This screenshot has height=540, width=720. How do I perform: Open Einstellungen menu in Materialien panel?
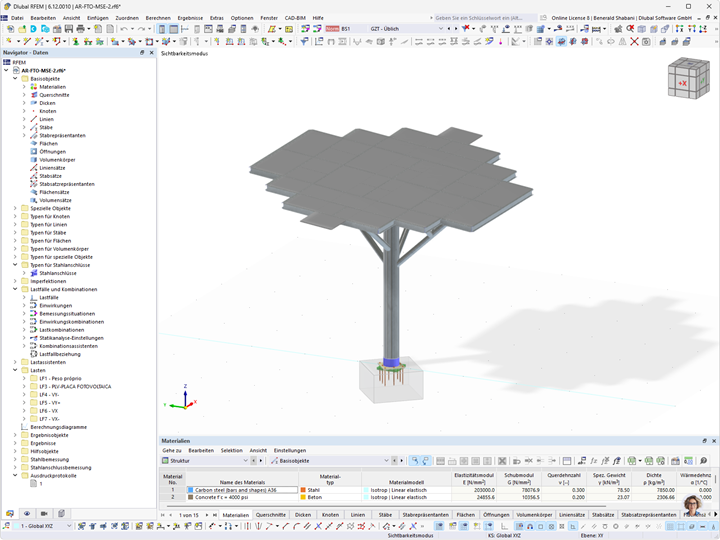click(290, 450)
